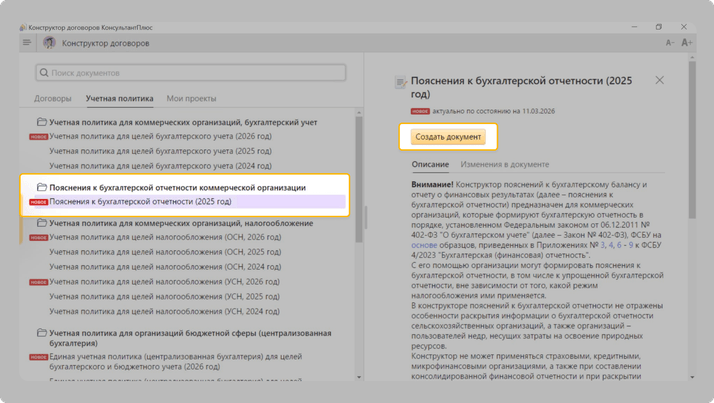Click новое badge of Единая учетная политика row
Image resolution: width=714 pixels, height=403 pixels.
click(39, 357)
